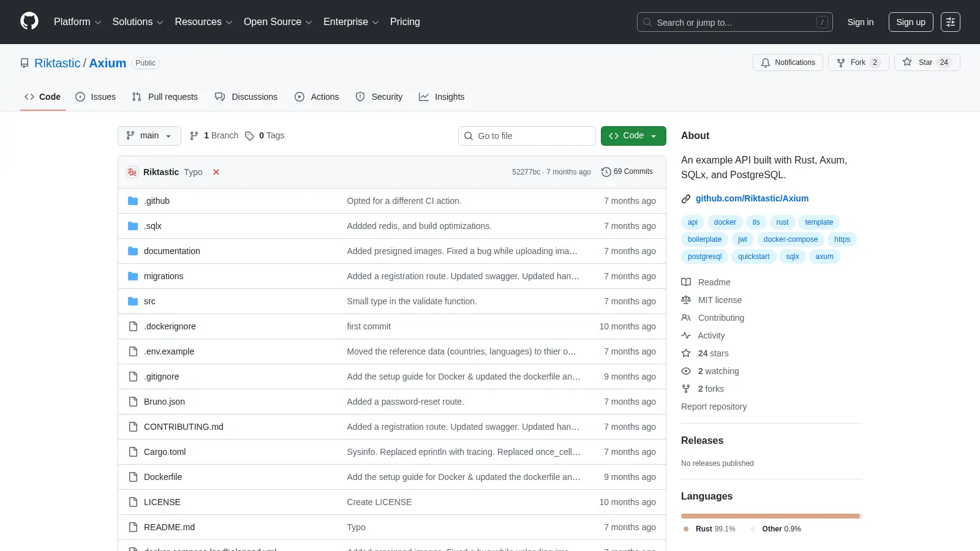Click the Notifications button
This screenshot has width=980, height=551.
788,62
